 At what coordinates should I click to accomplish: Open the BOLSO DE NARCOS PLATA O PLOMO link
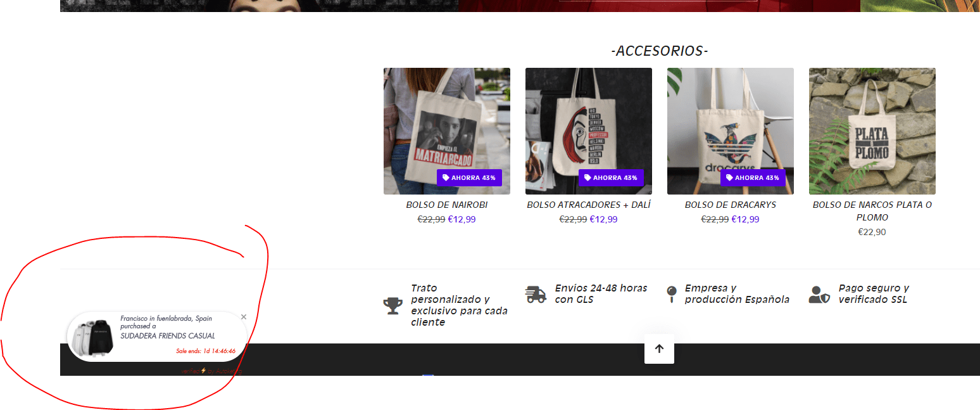click(872, 211)
